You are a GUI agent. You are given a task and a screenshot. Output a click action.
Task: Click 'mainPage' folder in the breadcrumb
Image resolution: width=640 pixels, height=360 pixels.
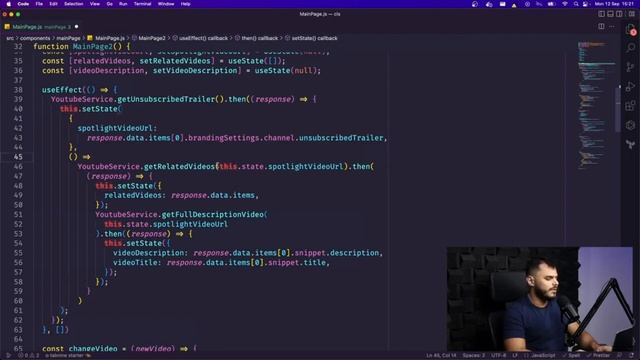(68, 38)
